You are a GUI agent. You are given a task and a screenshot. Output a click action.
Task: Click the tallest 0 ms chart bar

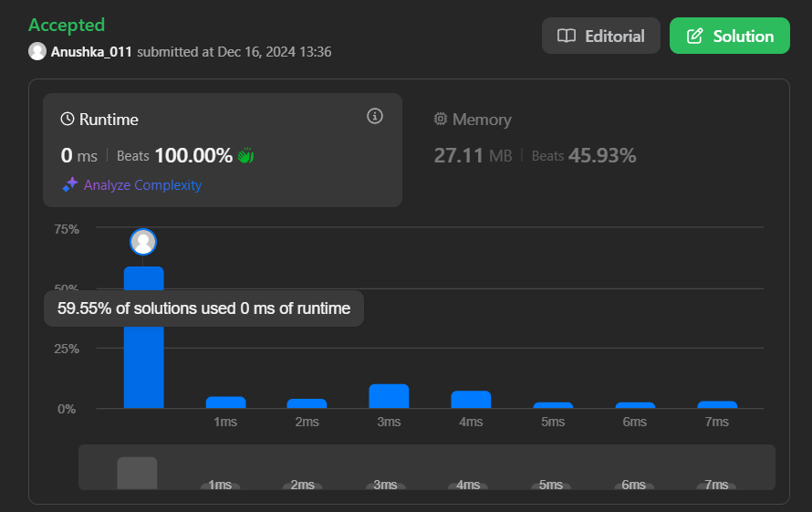click(143, 365)
